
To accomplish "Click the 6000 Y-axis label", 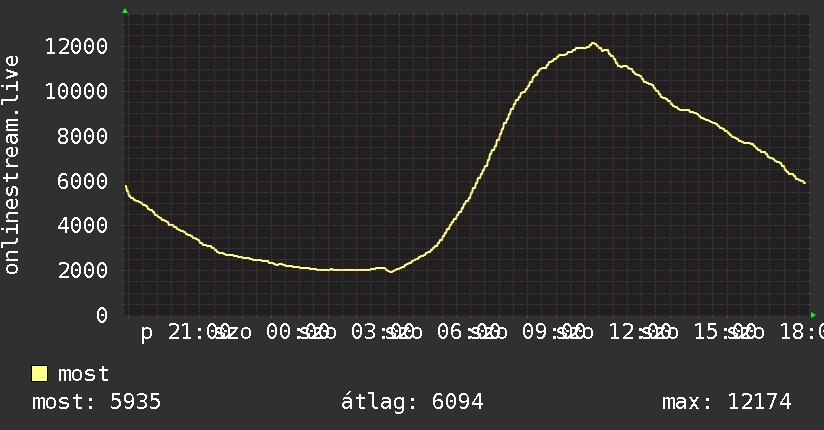I will [x=83, y=181].
